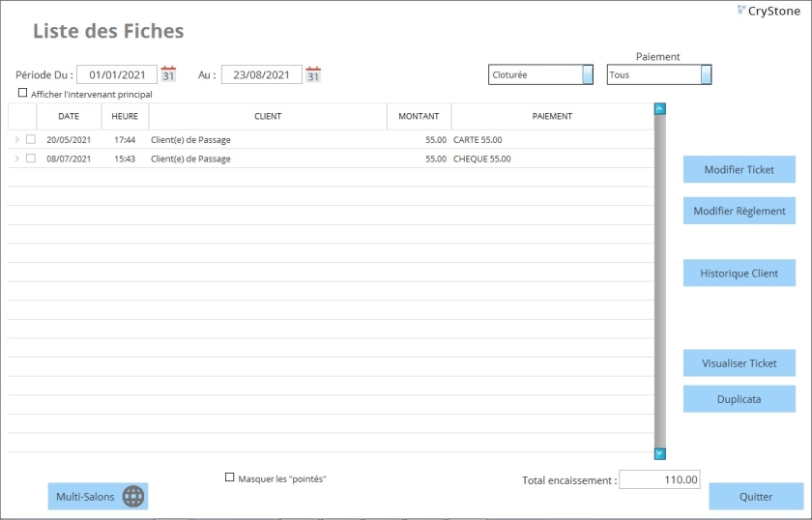The height and width of the screenshot is (520, 812).
Task: Click the scroll up arrow in list
Action: click(660, 109)
